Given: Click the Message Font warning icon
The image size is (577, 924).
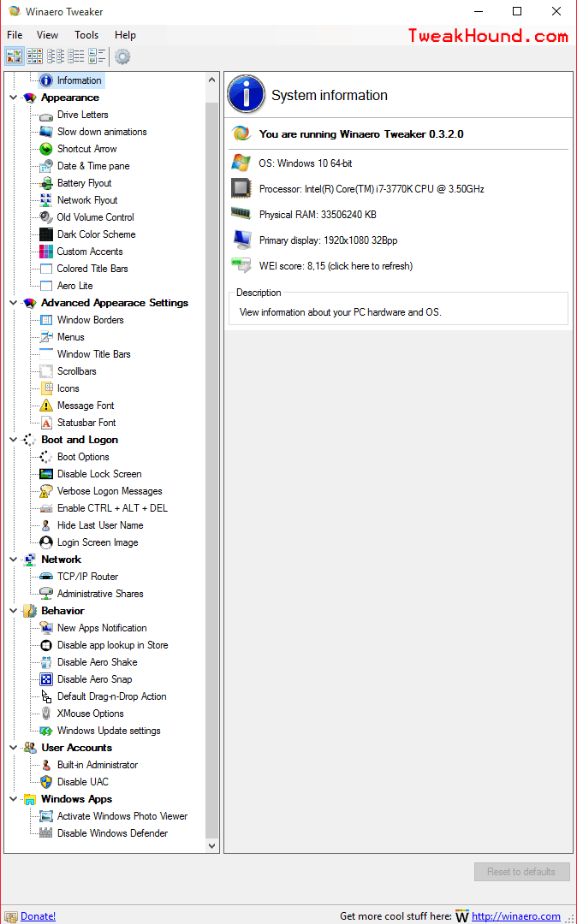Looking at the screenshot, I should point(46,406).
